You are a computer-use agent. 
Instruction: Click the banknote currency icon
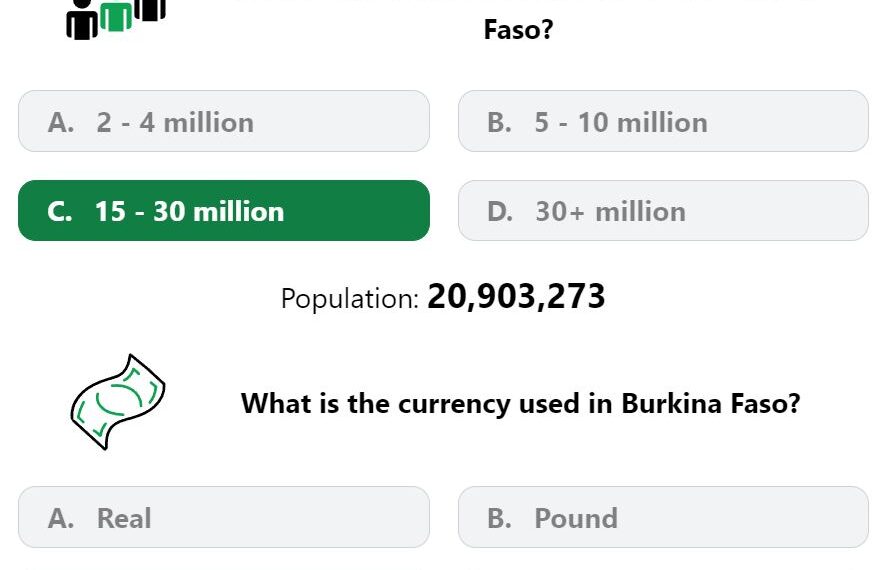[118, 402]
